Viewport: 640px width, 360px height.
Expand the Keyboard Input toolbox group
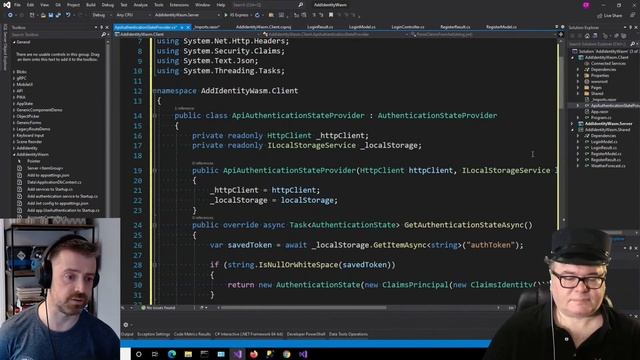pos(14,136)
